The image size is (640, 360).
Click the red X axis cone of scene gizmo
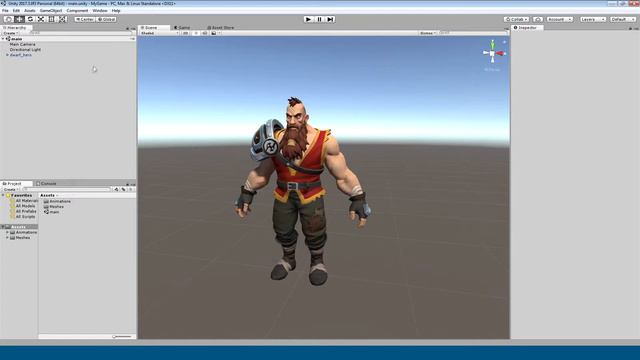500,53
